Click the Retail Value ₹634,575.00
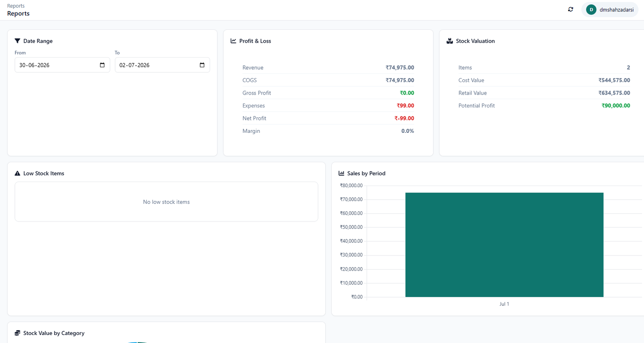The image size is (644, 343). (614, 93)
